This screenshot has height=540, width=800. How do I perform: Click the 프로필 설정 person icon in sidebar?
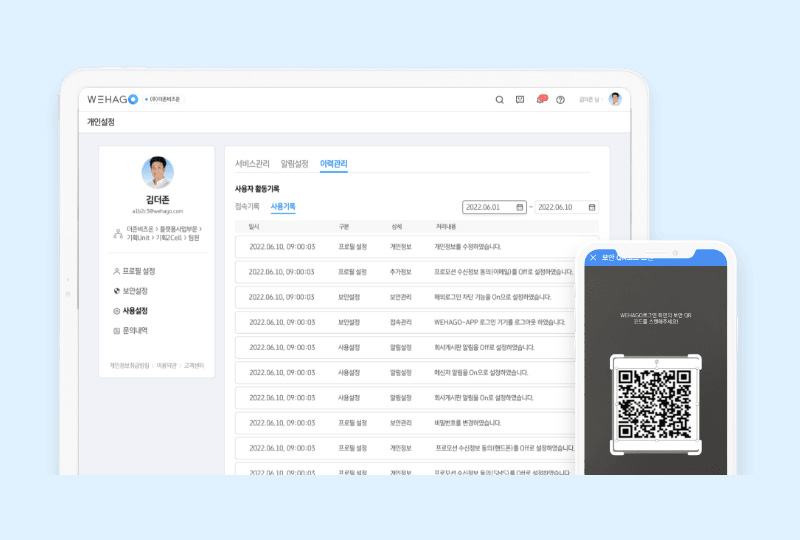pyautogui.click(x=116, y=271)
